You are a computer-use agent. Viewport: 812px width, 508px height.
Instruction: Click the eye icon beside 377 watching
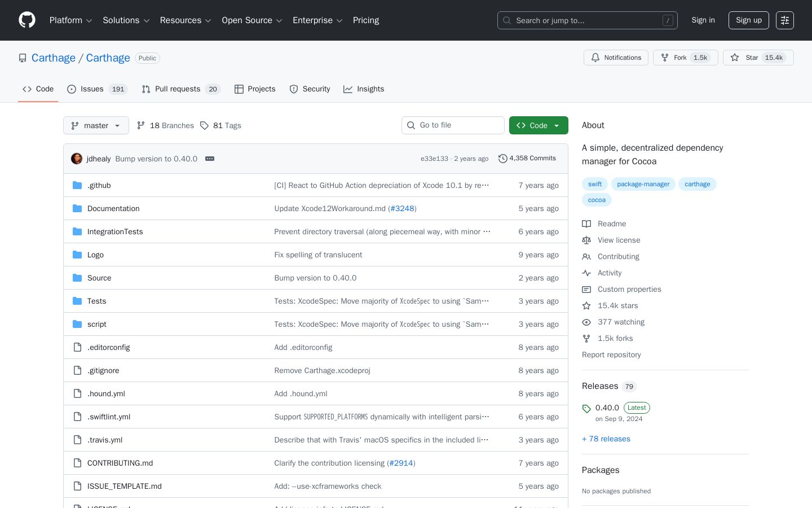click(x=586, y=322)
